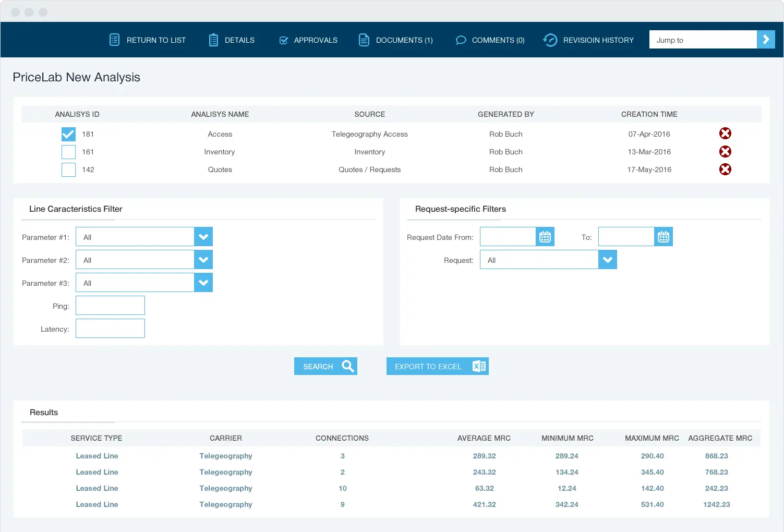784x532 pixels.
Task: Expand the Request dropdown menu
Action: [607, 260]
